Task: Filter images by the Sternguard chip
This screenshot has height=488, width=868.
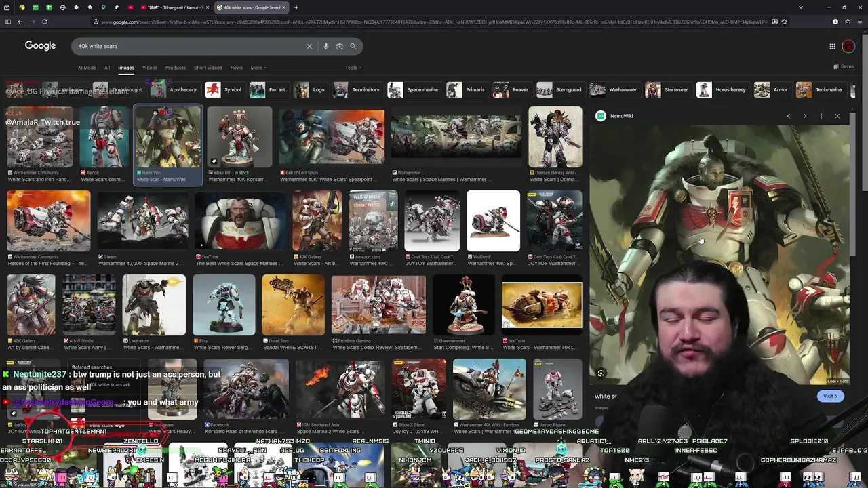Action: (x=560, y=89)
